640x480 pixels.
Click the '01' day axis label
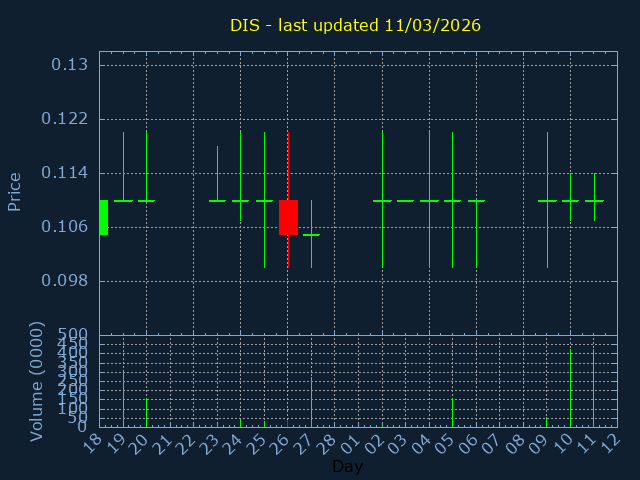[352, 444]
